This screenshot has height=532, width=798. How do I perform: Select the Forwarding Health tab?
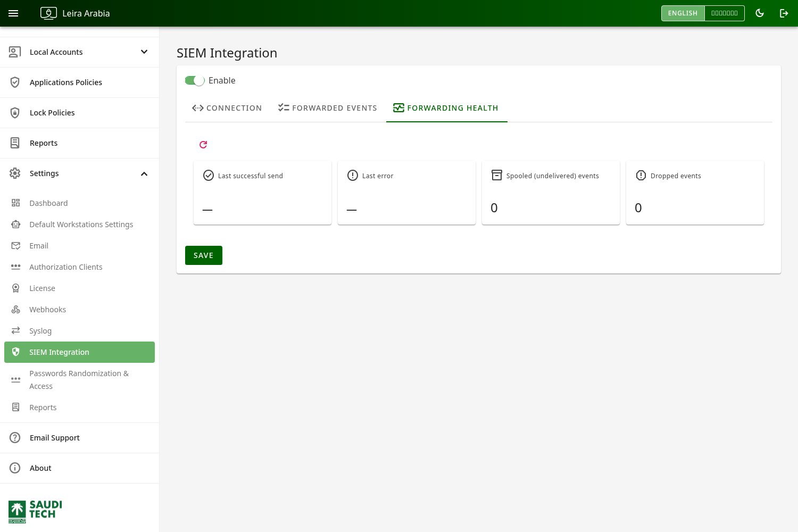[x=447, y=108]
